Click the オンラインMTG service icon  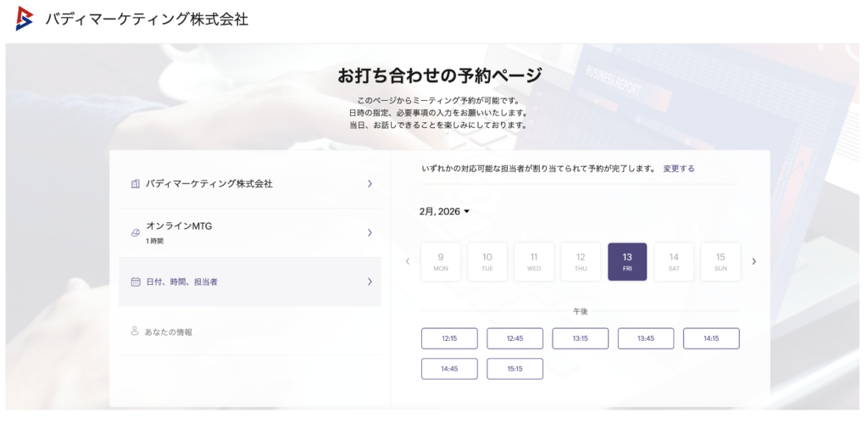(135, 232)
